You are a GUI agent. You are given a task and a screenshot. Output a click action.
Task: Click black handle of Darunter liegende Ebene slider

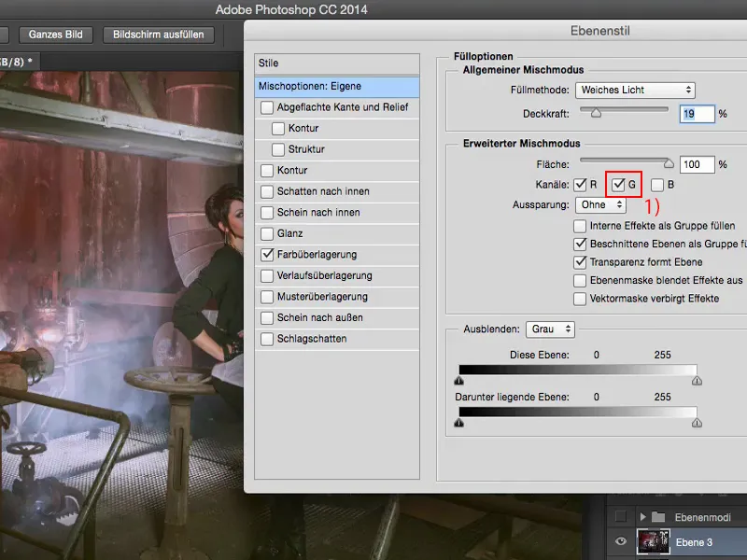[458, 423]
